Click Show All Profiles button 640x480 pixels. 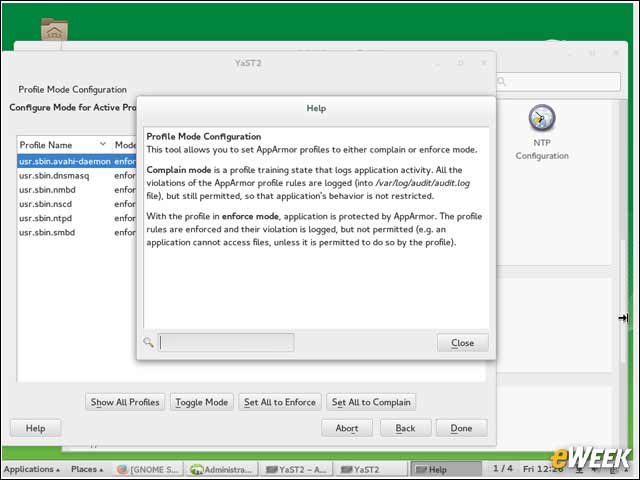125,402
